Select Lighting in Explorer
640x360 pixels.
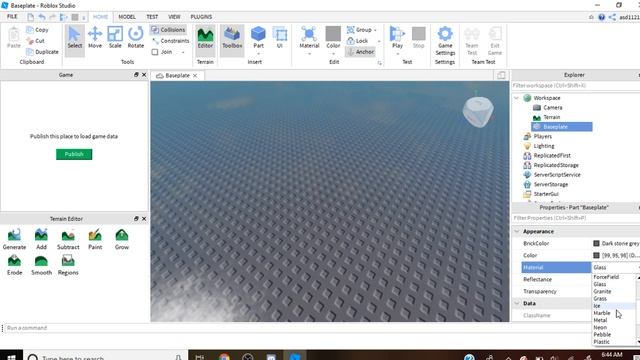544,146
